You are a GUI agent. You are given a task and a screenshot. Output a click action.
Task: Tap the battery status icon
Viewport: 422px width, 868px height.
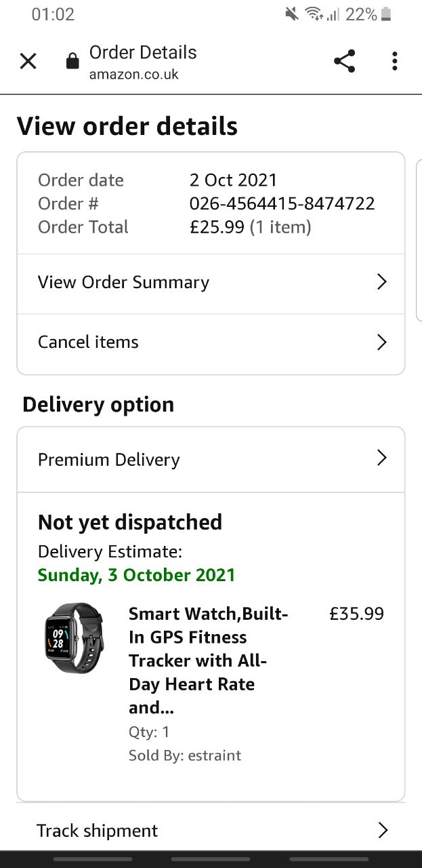(387, 14)
